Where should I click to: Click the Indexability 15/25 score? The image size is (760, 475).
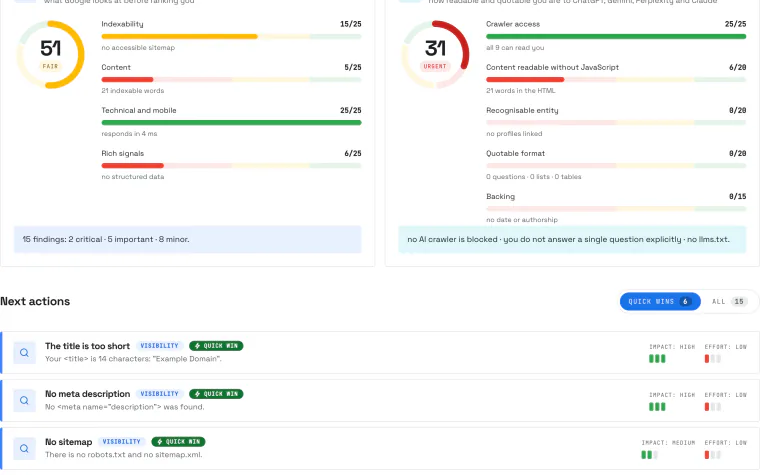[351, 24]
